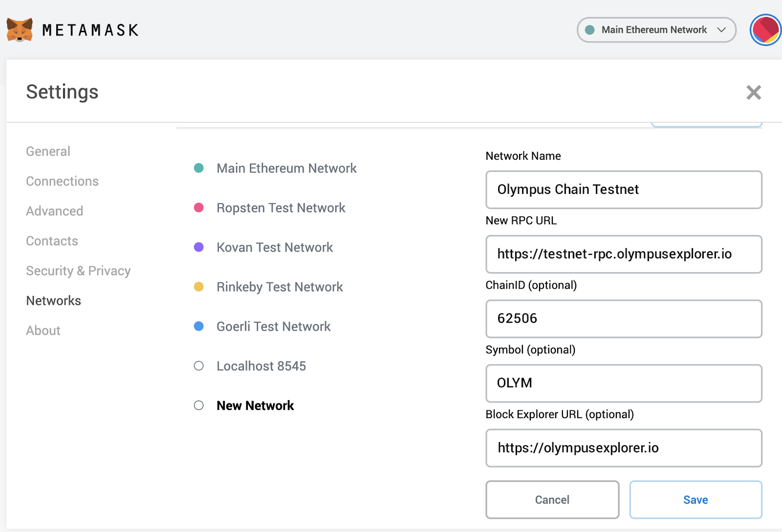Click the chevron arrow in network selector
This screenshot has width=782, height=532.
[721, 30]
